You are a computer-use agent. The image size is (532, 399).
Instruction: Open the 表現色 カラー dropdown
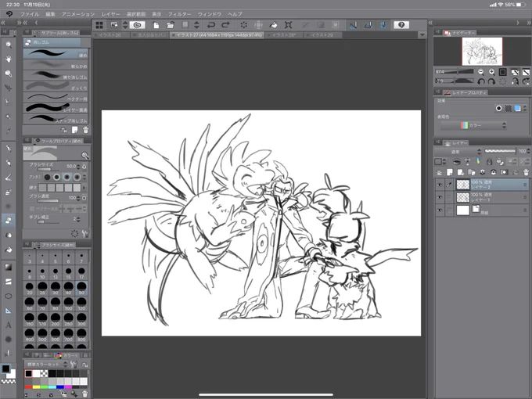click(x=473, y=125)
